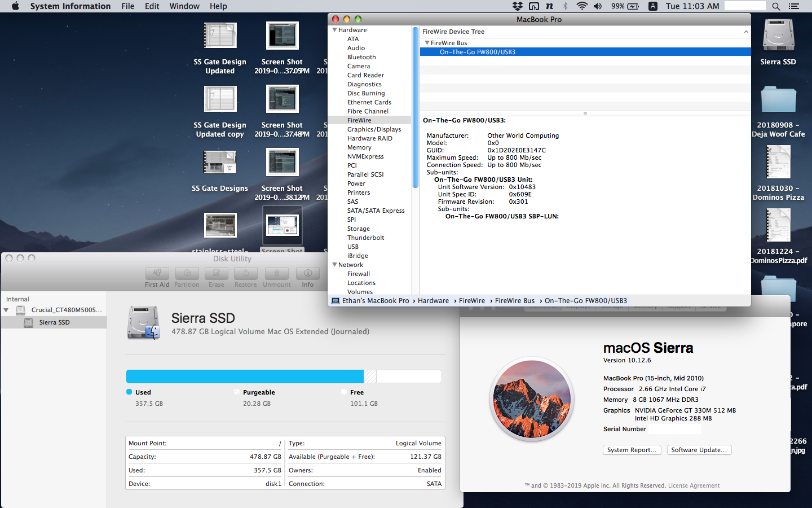Collapse the FireWire Bus disclosure triangle
The width and height of the screenshot is (812, 508).
[427, 43]
